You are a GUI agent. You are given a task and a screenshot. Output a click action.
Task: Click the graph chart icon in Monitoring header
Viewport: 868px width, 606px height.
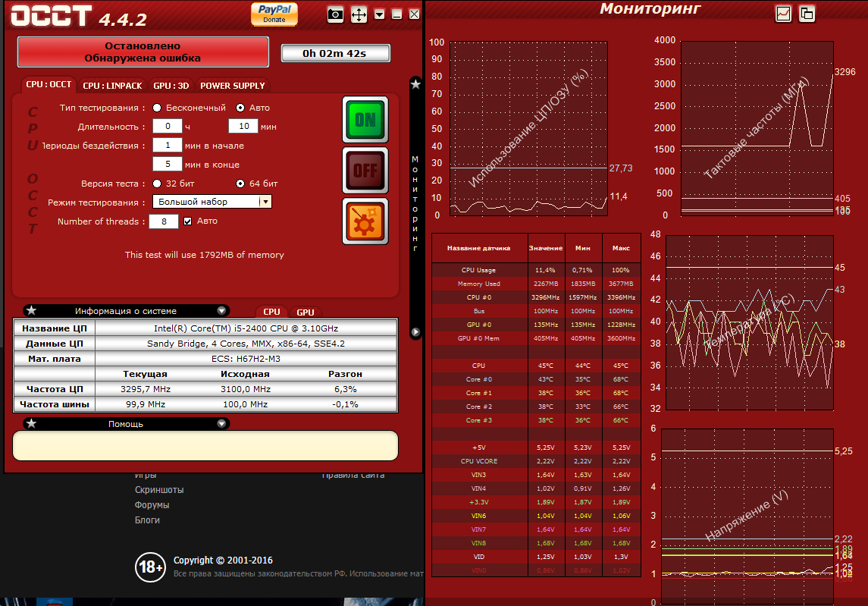click(783, 14)
